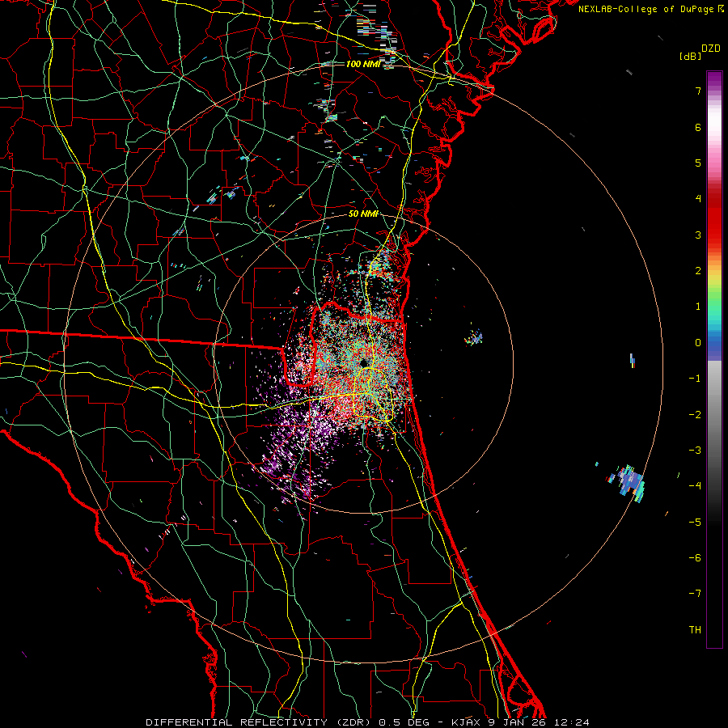Image resolution: width=728 pixels, height=728 pixels.
Task: Click the -6 value on color scale
Action: (695, 557)
